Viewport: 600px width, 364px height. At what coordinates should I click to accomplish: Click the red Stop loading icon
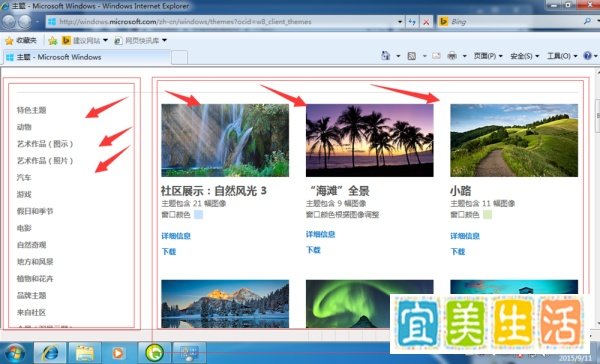(426, 22)
